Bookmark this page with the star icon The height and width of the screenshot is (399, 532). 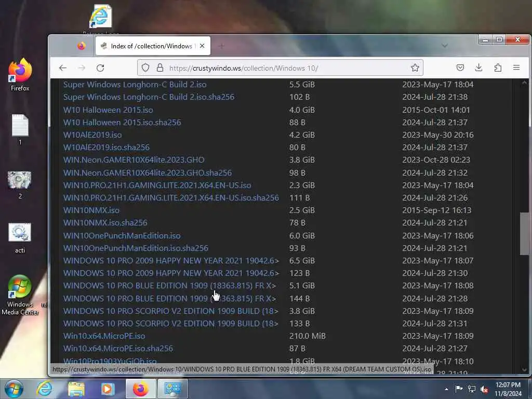point(415,68)
